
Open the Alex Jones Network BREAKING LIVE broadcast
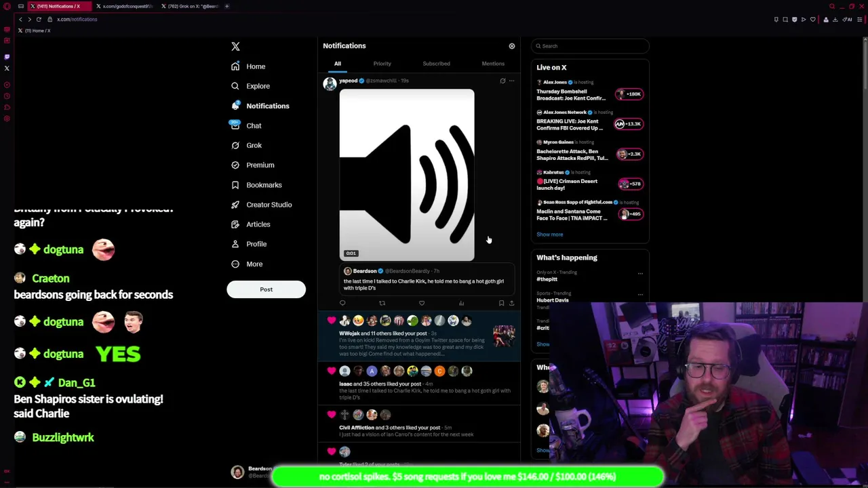click(590, 121)
